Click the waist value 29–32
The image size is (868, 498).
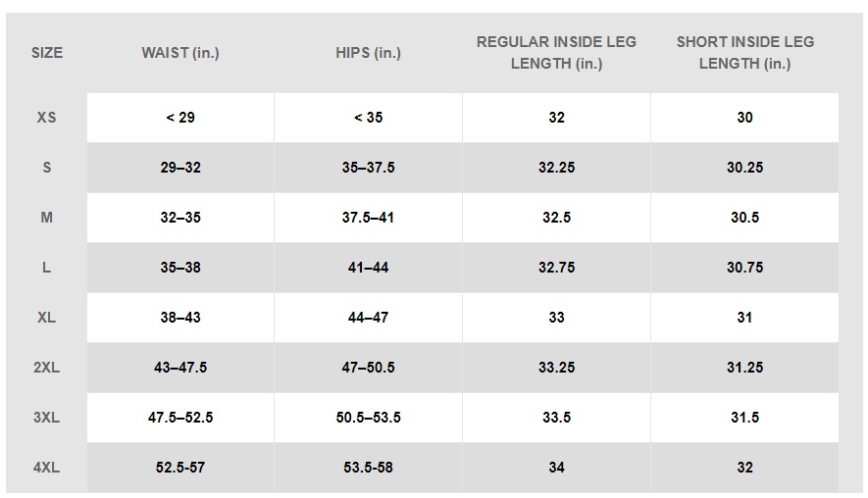(180, 168)
